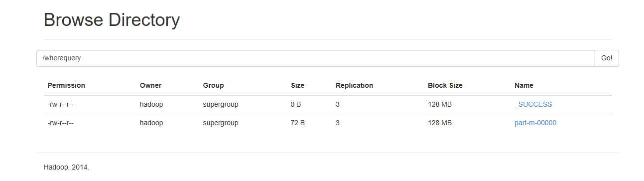Click the Hadoop, 2014. footer text
This screenshot has height=181, width=644.
(x=66, y=168)
